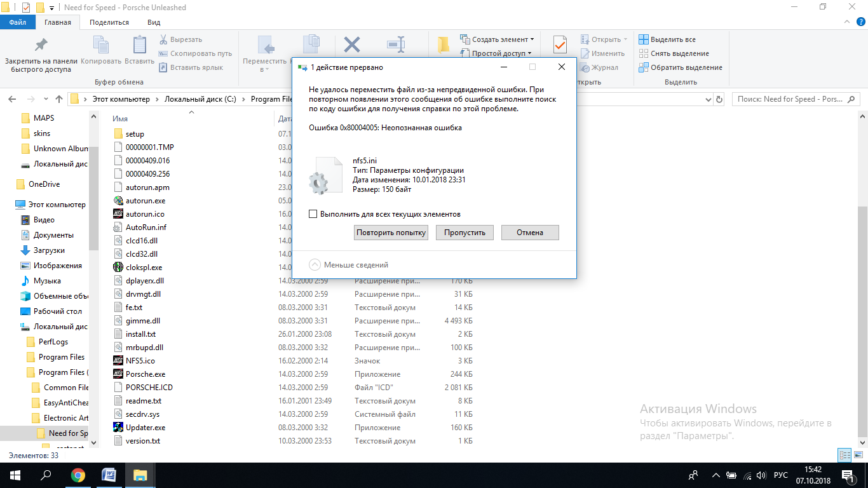868x488 pixels.
Task: Switch to the Главная tab
Action: pos(58,23)
